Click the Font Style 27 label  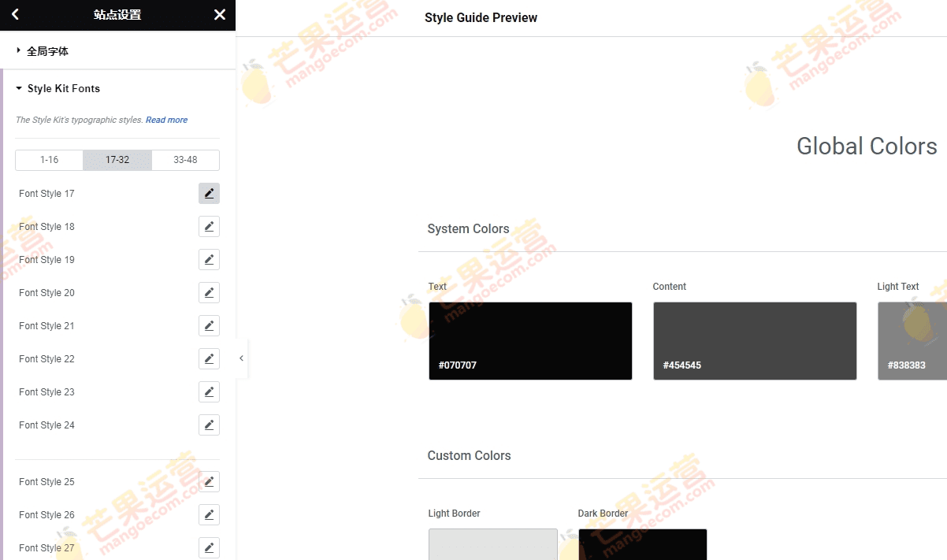[x=46, y=548]
